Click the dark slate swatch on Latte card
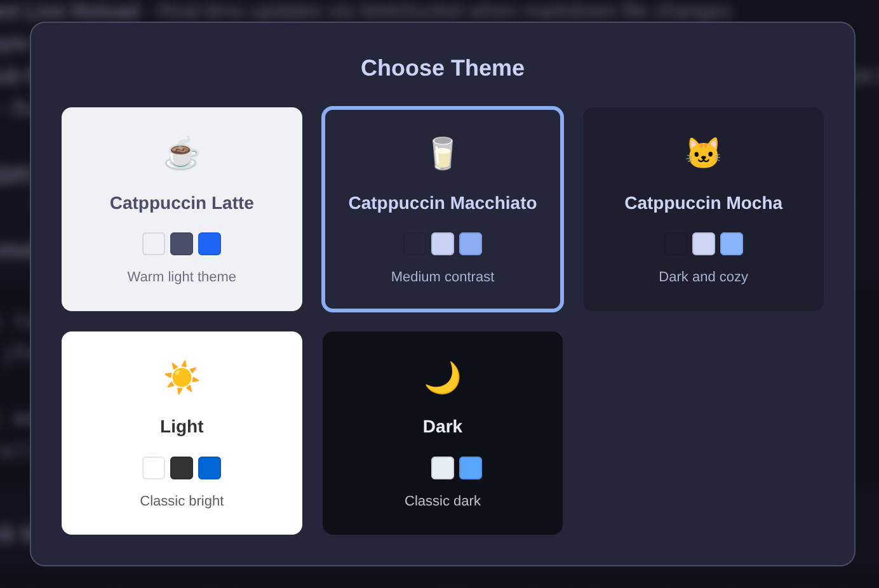The image size is (879, 588). click(x=182, y=243)
